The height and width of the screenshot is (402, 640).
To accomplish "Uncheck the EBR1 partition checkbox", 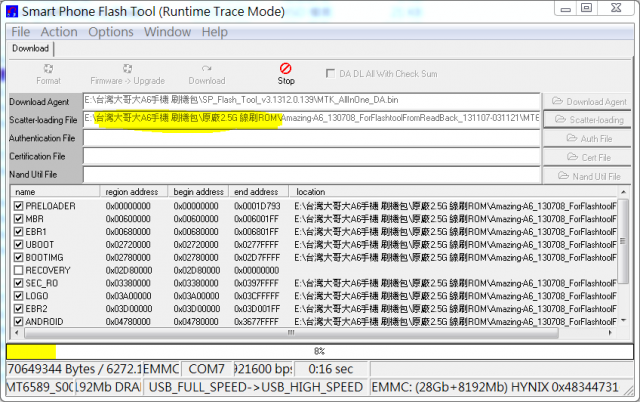I will pyautogui.click(x=18, y=231).
